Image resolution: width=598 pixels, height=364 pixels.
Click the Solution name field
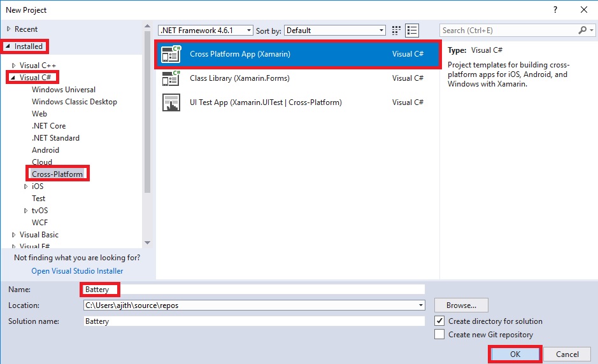pyautogui.click(x=254, y=321)
